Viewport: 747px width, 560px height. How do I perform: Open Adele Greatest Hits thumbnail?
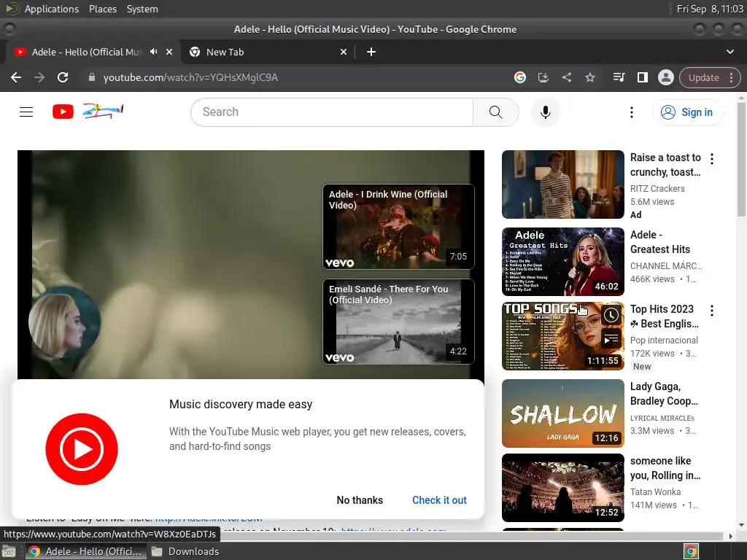562,262
